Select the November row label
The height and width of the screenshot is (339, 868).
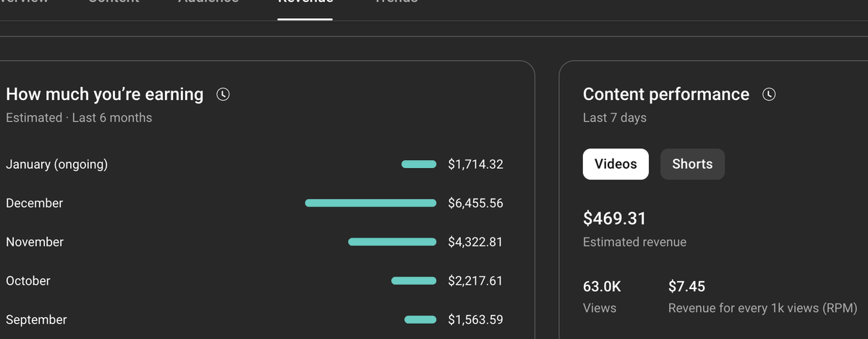pos(35,242)
